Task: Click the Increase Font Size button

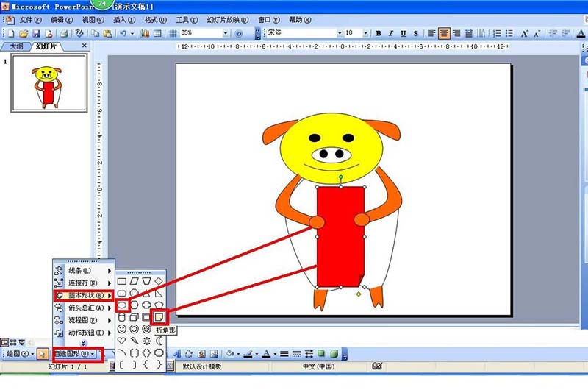Action: [x=525, y=33]
